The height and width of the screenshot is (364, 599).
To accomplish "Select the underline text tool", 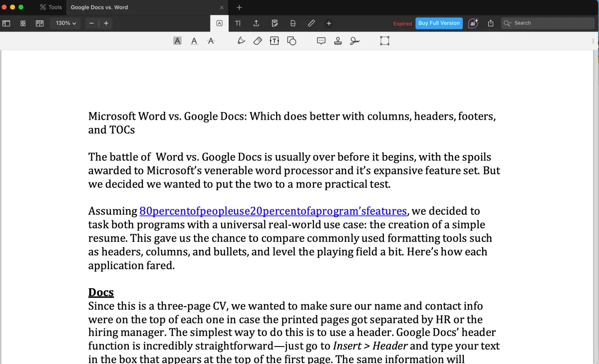I will click(x=194, y=41).
